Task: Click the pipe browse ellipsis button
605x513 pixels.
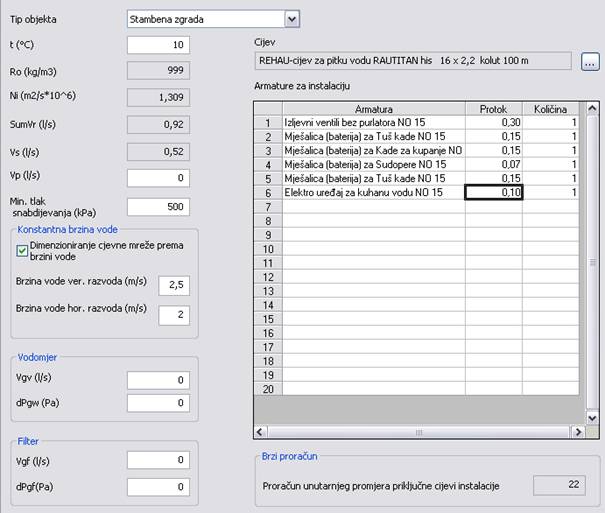Action: (590, 62)
